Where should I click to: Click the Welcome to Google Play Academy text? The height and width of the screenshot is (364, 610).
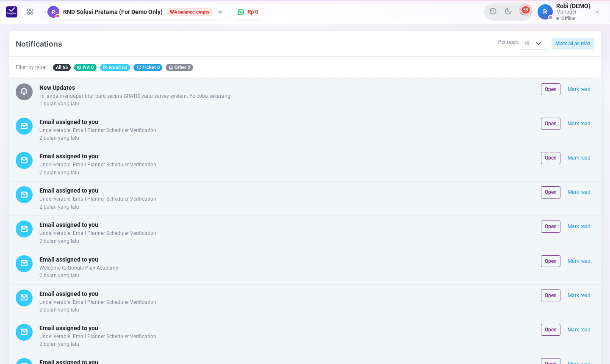pyautogui.click(x=79, y=268)
